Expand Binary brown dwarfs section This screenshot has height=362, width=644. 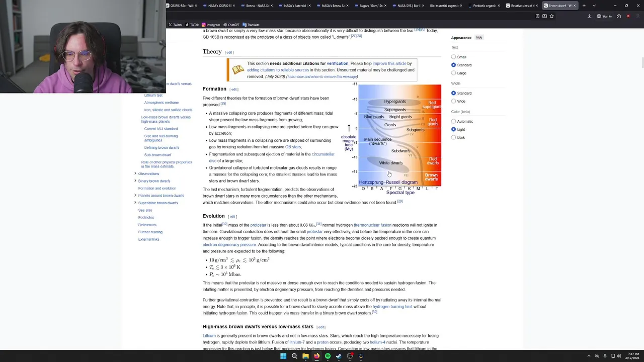[x=135, y=181]
